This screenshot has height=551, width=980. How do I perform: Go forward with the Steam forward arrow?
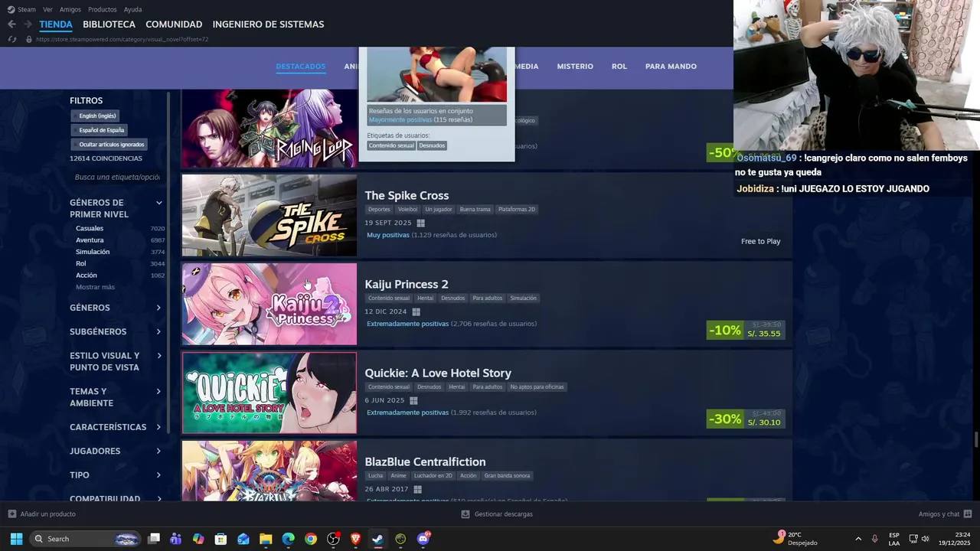tap(28, 24)
